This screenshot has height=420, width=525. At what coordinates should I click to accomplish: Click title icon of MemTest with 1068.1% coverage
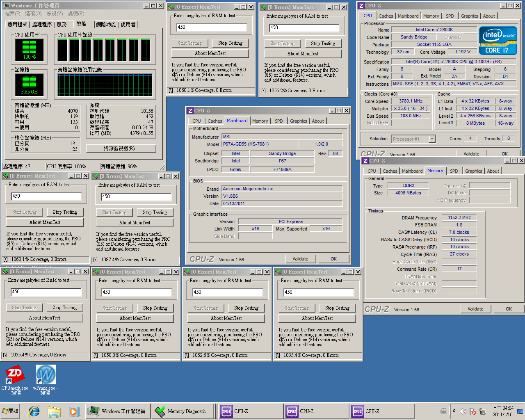(x=171, y=7)
